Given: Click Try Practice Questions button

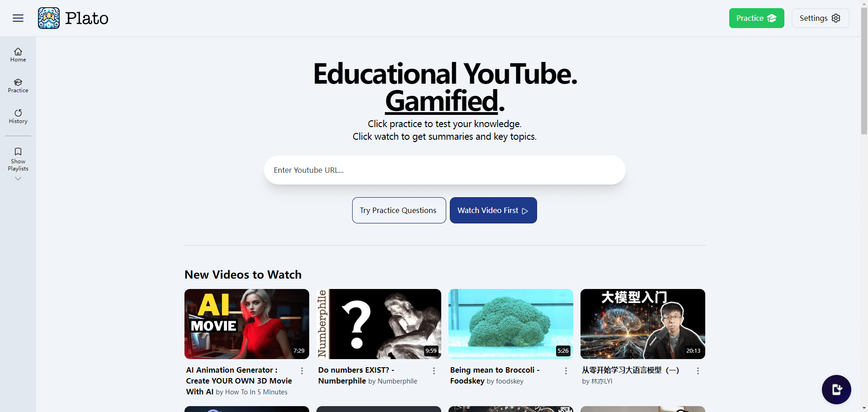Looking at the screenshot, I should (x=399, y=210).
